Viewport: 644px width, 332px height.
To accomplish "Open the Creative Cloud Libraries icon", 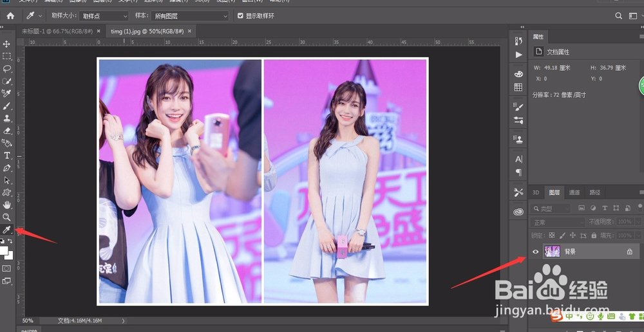I will 518,212.
